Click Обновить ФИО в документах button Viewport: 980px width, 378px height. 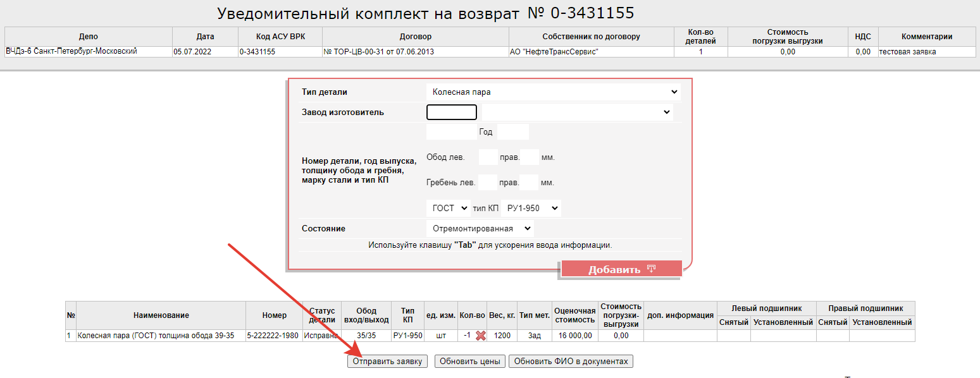click(571, 362)
